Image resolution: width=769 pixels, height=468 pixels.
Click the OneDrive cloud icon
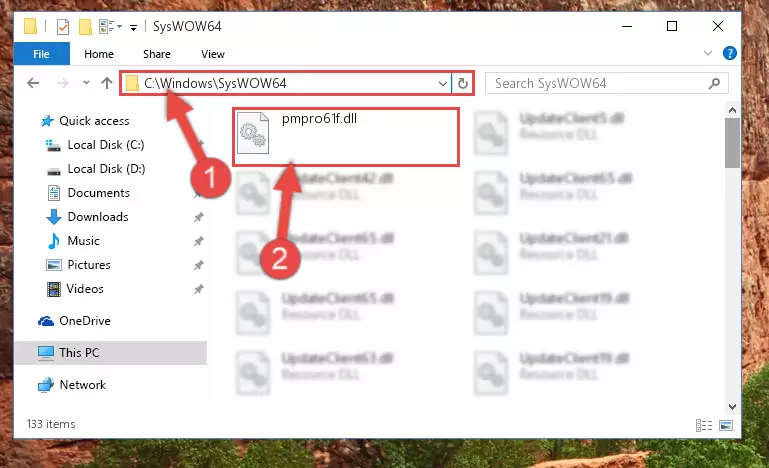(x=46, y=321)
